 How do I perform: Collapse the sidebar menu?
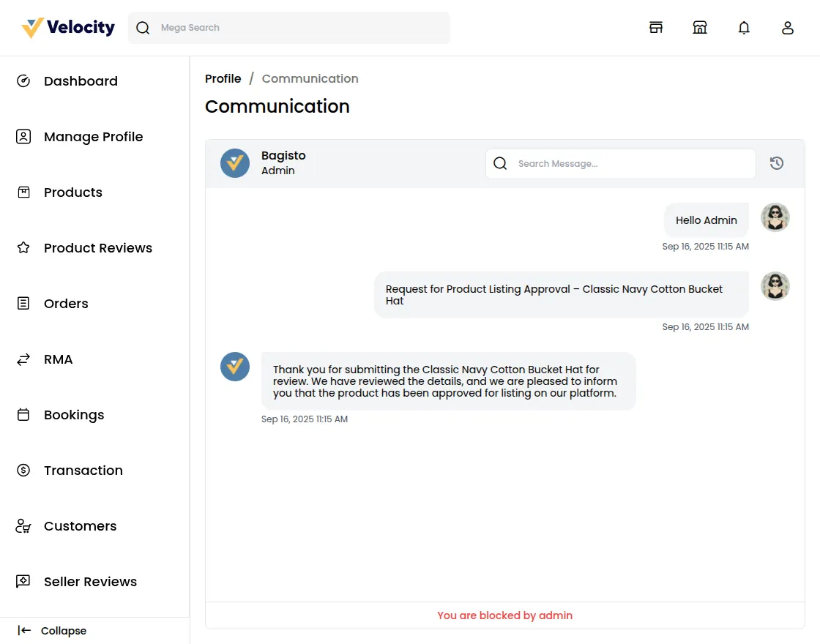tap(53, 631)
